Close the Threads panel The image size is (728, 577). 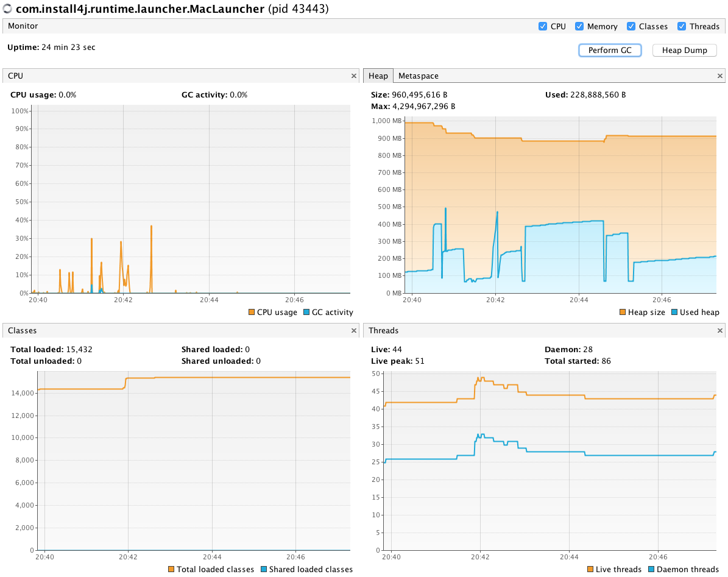tap(720, 330)
